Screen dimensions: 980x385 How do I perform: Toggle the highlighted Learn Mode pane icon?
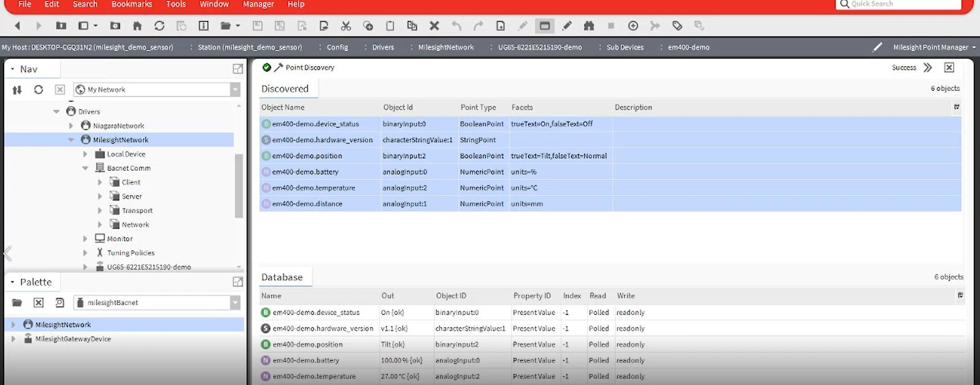[544, 26]
